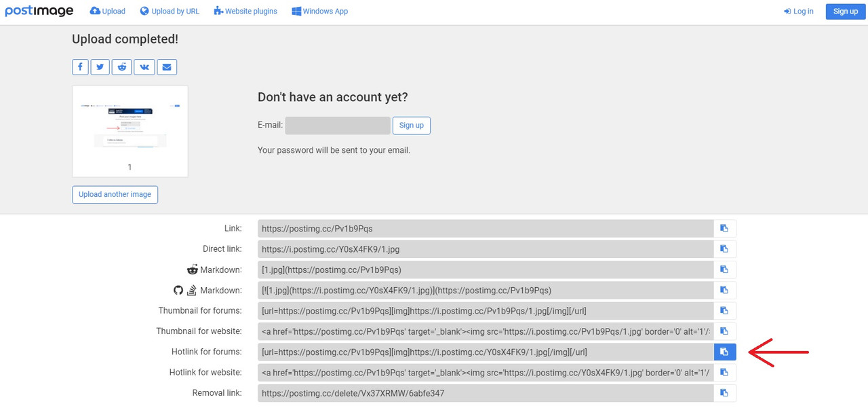This screenshot has height=408, width=868.
Task: Select the Hotlink for forums field
Action: 486,352
